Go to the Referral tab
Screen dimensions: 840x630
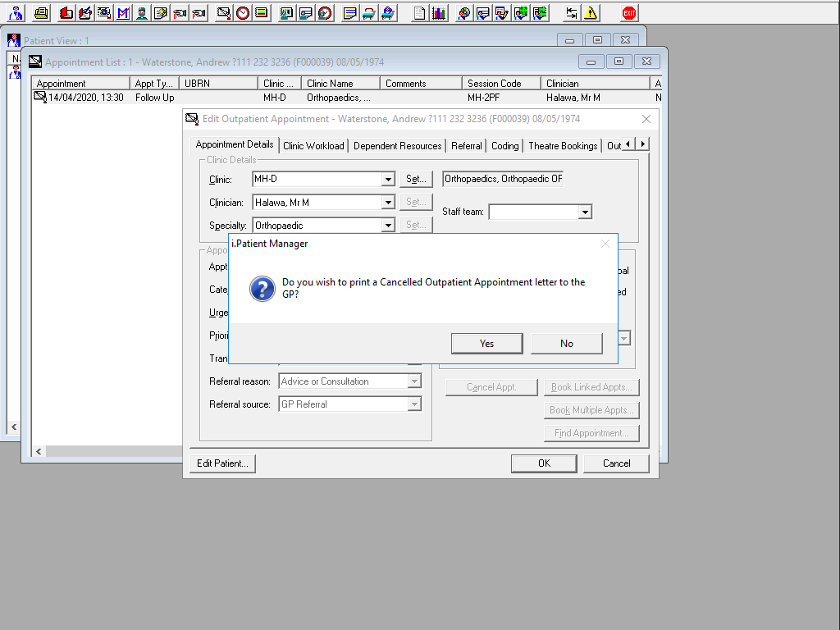[x=467, y=146]
